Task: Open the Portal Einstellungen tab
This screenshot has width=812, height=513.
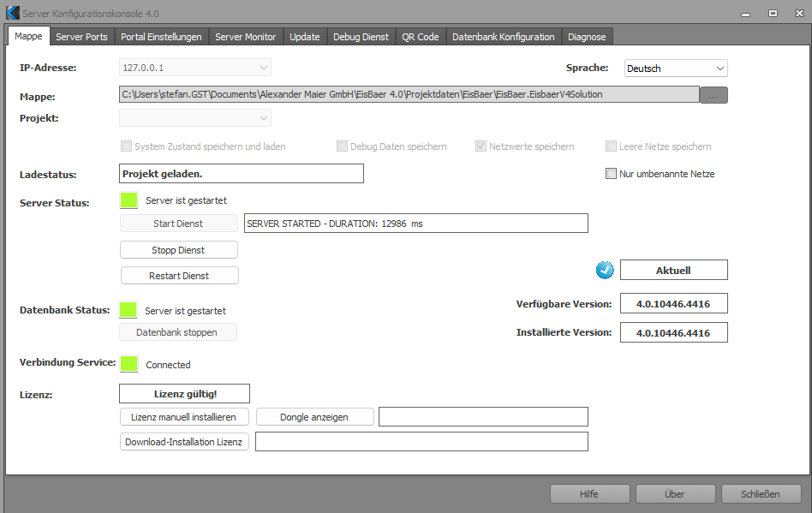Action: [x=161, y=37]
